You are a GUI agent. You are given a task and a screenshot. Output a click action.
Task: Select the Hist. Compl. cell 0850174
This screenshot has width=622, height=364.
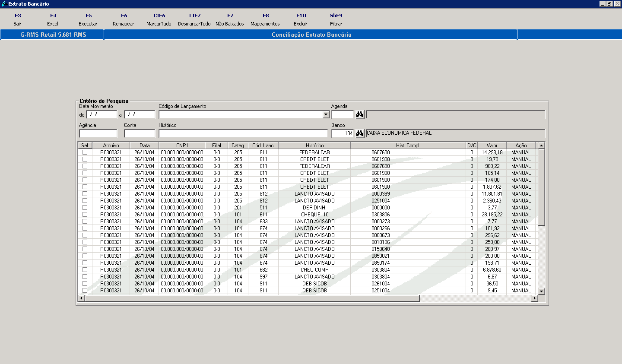pyautogui.click(x=408, y=263)
